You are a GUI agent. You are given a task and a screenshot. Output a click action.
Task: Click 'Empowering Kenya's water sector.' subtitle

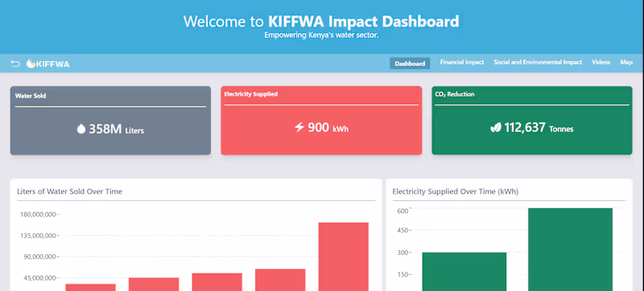pyautogui.click(x=321, y=35)
